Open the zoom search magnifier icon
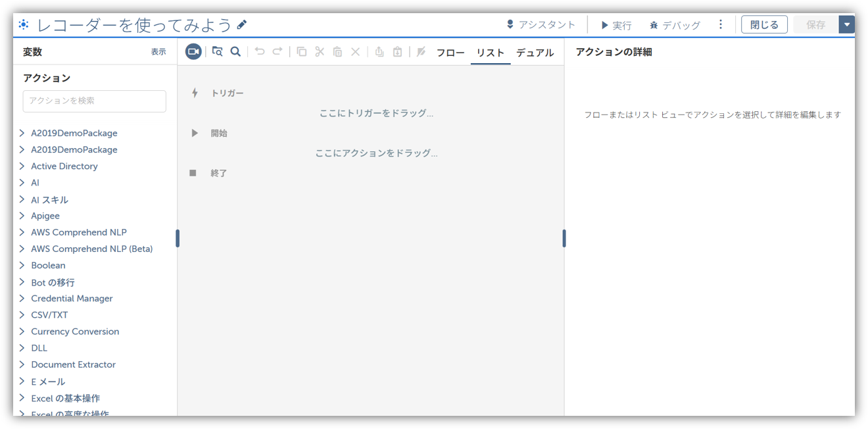 235,51
